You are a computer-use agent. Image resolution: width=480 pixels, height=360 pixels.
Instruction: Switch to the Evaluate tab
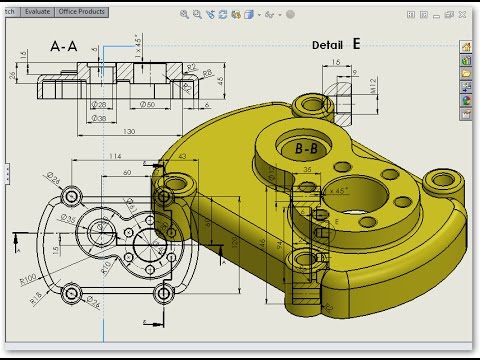click(37, 12)
